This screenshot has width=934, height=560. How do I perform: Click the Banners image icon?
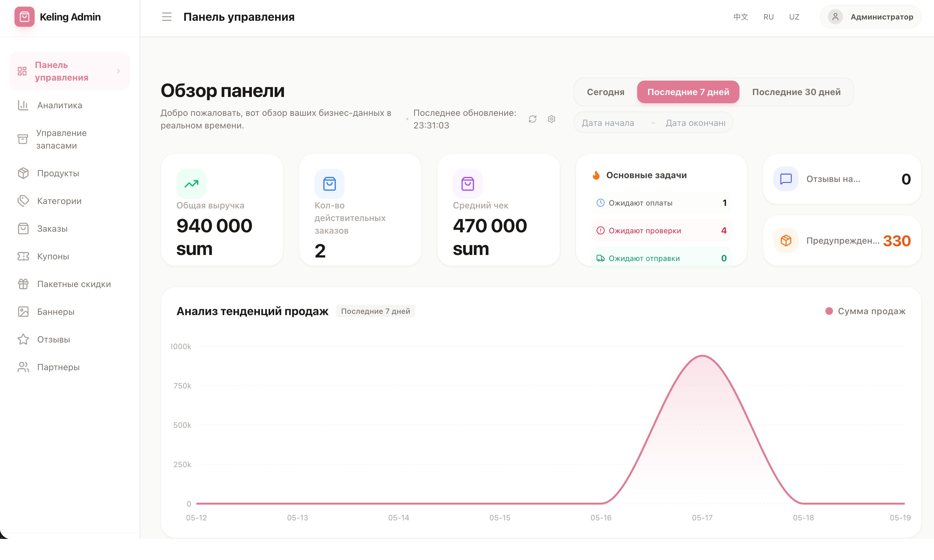[23, 312]
